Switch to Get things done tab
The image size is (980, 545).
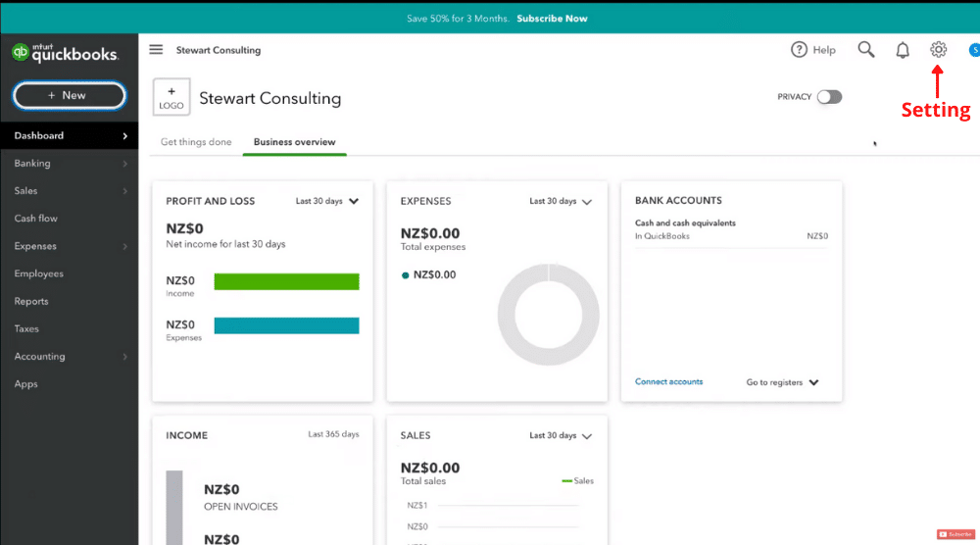pyautogui.click(x=196, y=142)
